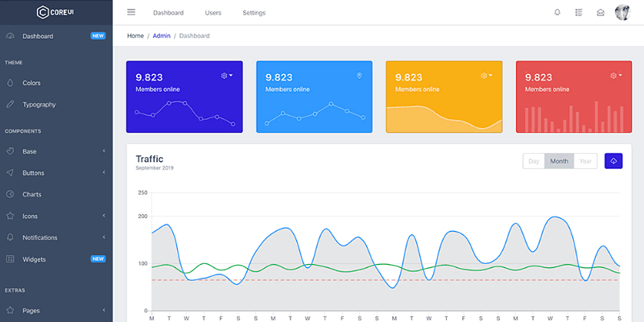Open the Users tab in top navigation
644x322 pixels.
point(213,13)
